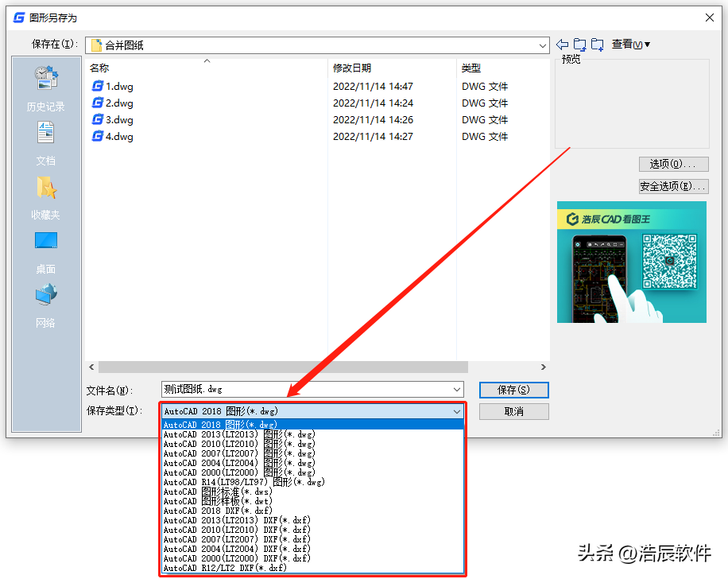This screenshot has height=579, width=728.
Task: Choose AutoCAD R14(LT98/LT97) 图形(*.dwg) format
Action: [x=313, y=482]
